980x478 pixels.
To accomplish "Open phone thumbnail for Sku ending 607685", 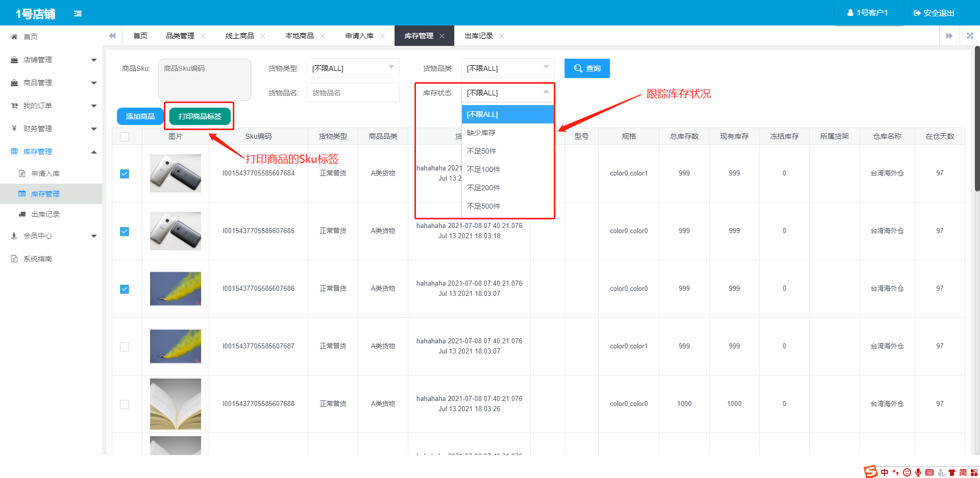I will click(x=176, y=231).
